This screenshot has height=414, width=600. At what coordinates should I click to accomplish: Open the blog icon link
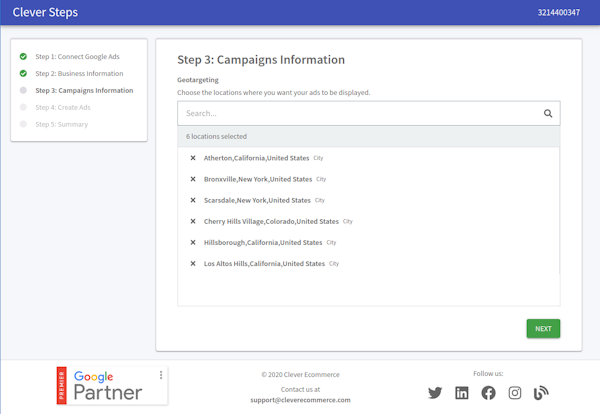coord(541,393)
